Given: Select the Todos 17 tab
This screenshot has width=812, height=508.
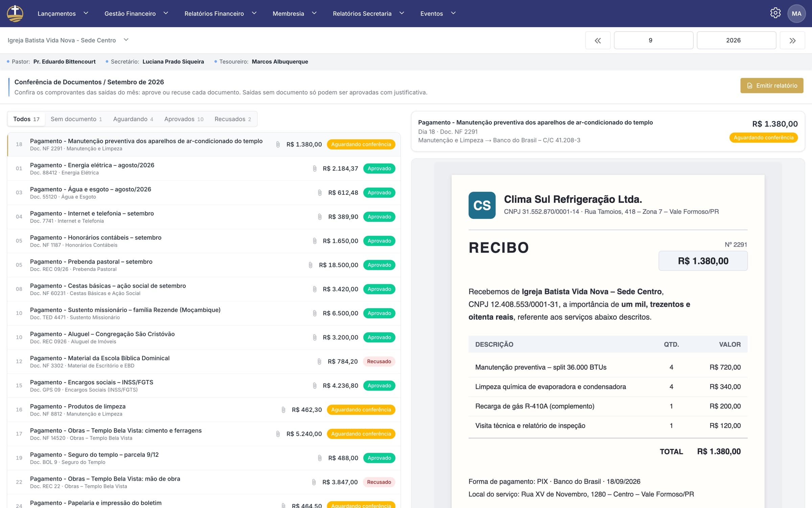Looking at the screenshot, I should pyautogui.click(x=26, y=119).
